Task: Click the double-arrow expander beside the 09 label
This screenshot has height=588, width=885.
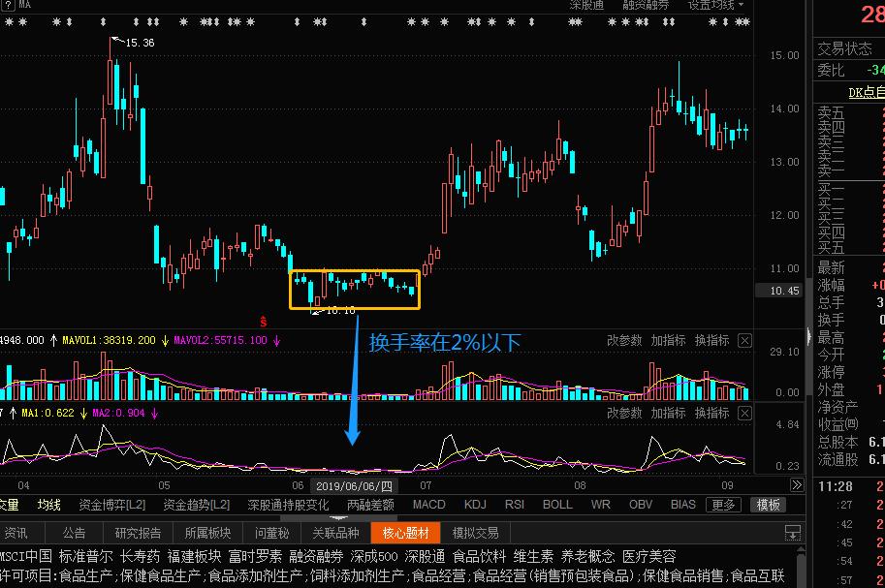Action: tap(797, 483)
